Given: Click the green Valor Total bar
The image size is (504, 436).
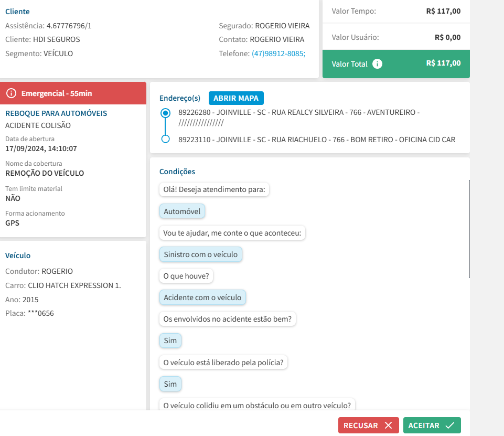Looking at the screenshot, I should pyautogui.click(x=396, y=64).
